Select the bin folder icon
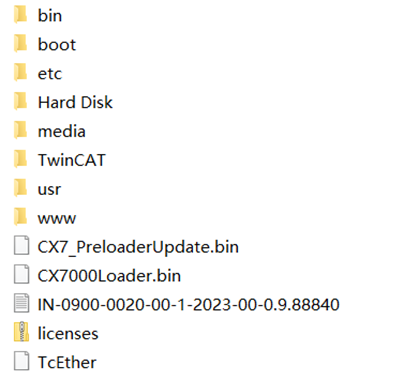 (x=21, y=15)
